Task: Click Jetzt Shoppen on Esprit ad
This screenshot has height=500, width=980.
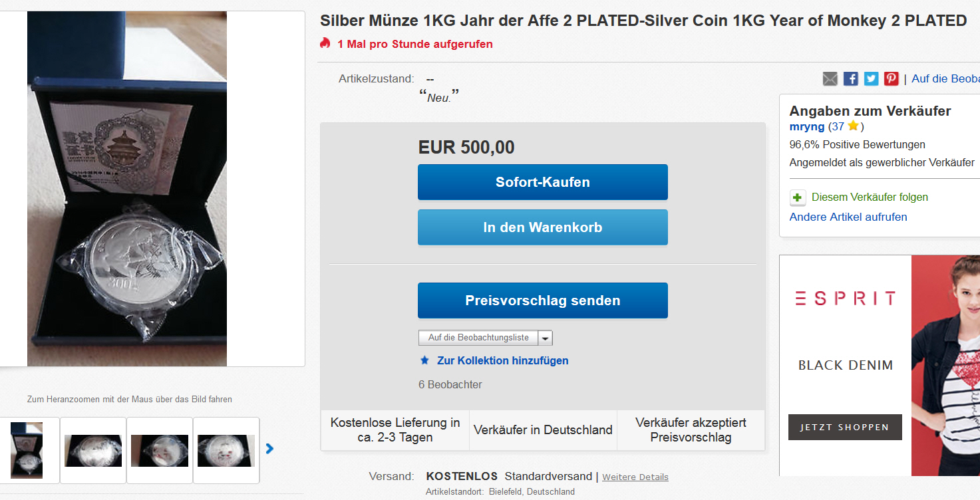Action: (844, 427)
